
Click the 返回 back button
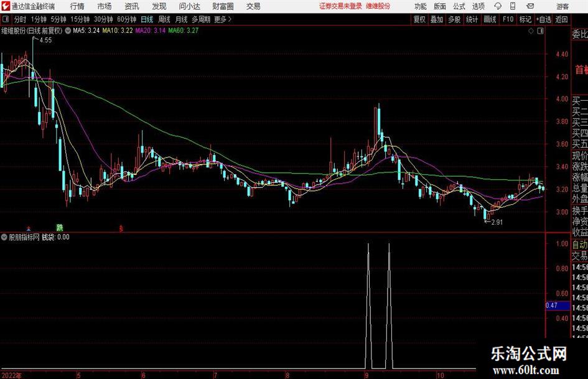click(562, 19)
